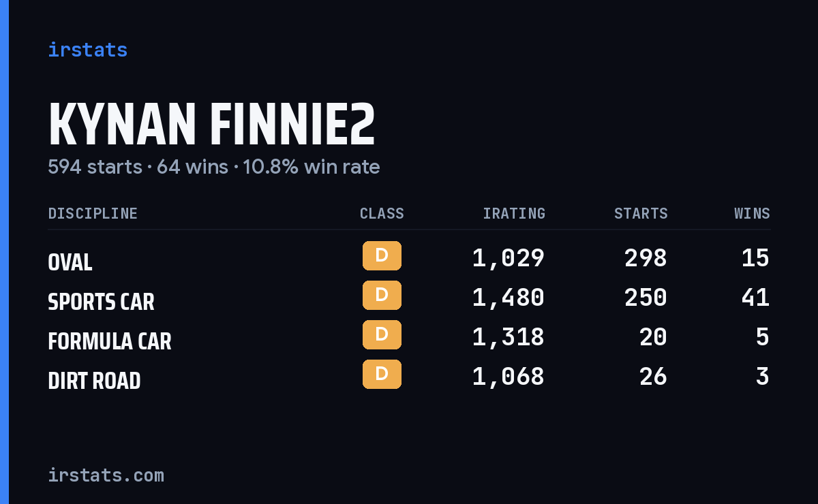Select the Sports Car class D badge
This screenshot has width=818, height=504.
pos(382,295)
